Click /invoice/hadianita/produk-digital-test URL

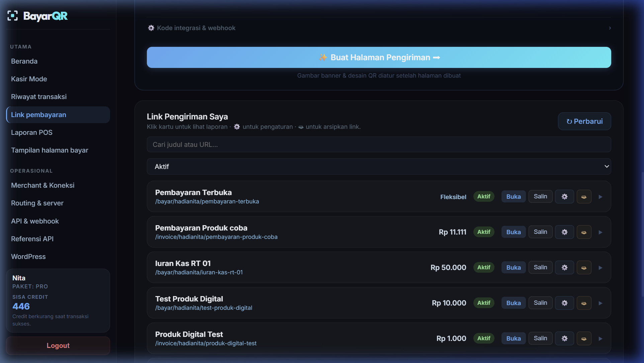206,343
